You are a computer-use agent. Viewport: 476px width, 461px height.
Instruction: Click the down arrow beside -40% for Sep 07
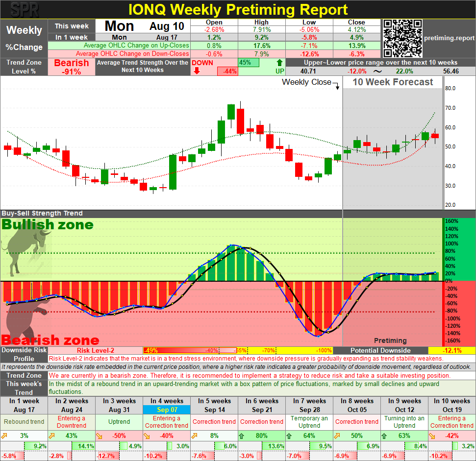[x=147, y=436]
